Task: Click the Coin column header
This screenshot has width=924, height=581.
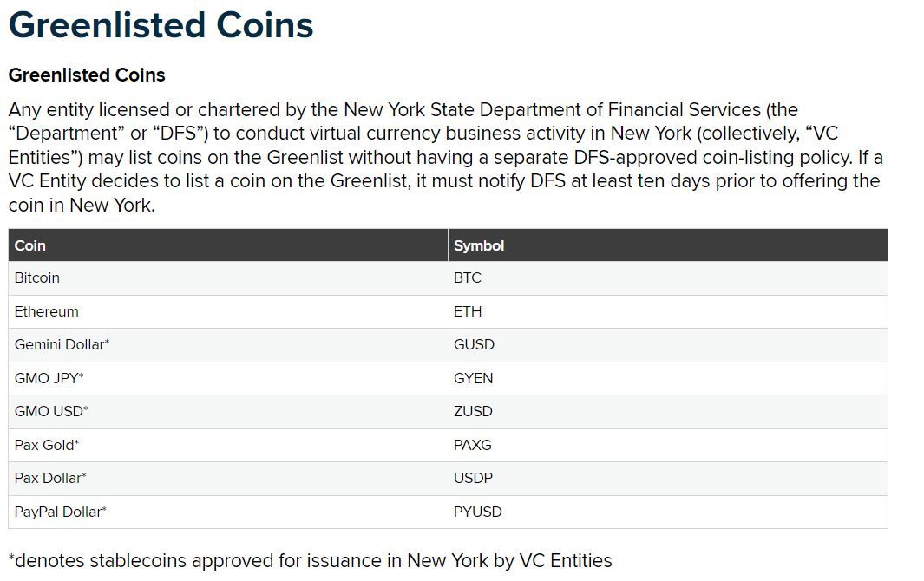Action: point(30,245)
